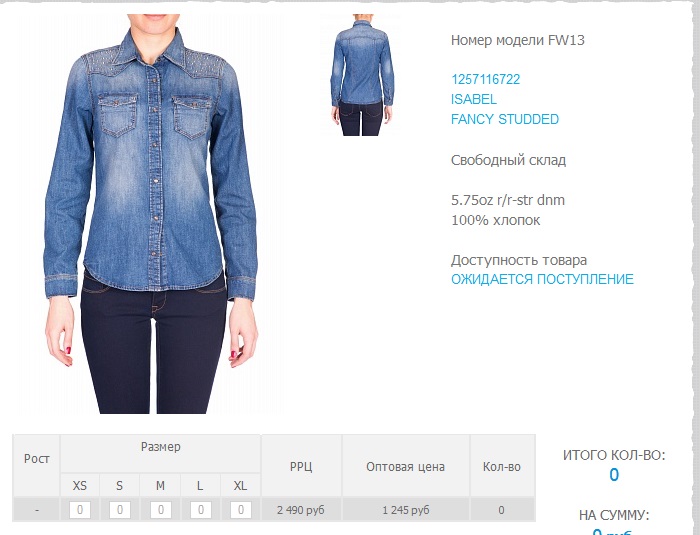This screenshot has height=535, width=700.
Task: Focus the M size quantity box
Action: [x=160, y=510]
